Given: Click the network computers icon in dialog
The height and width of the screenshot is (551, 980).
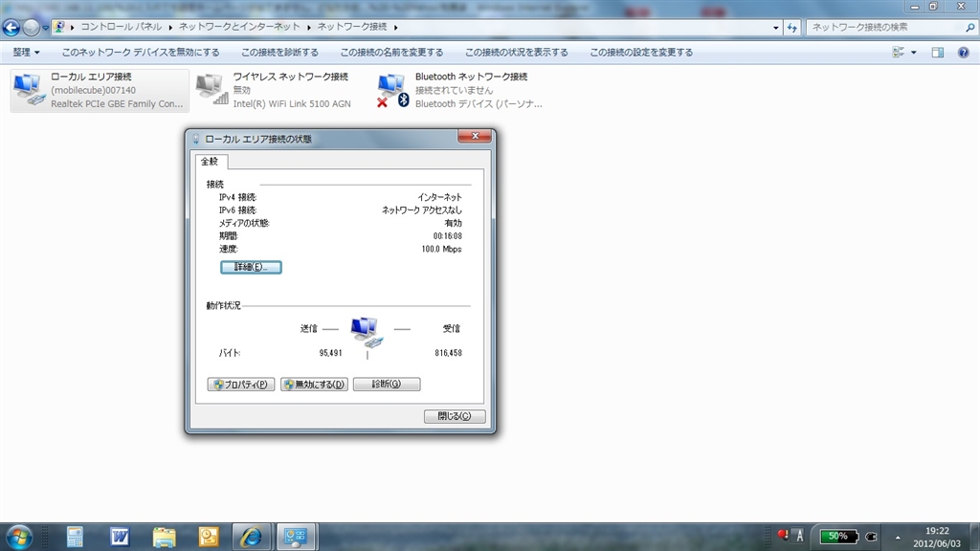Looking at the screenshot, I should 367,332.
